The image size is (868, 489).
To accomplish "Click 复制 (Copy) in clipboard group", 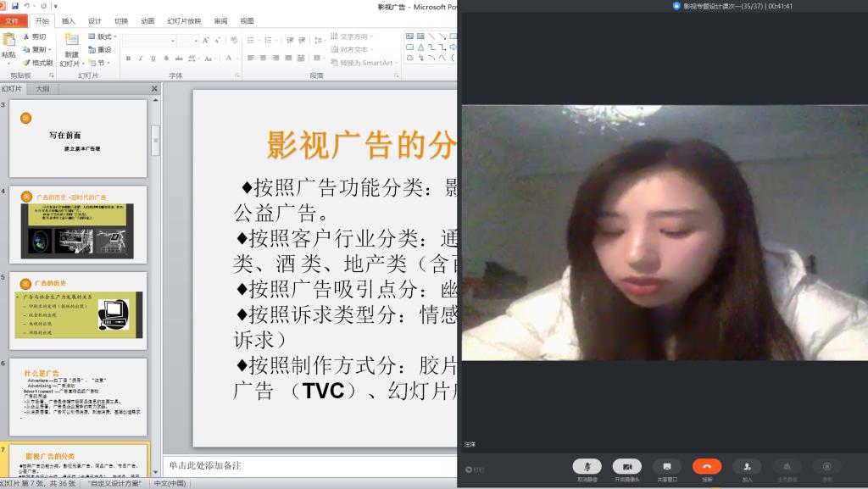I will click(36, 49).
